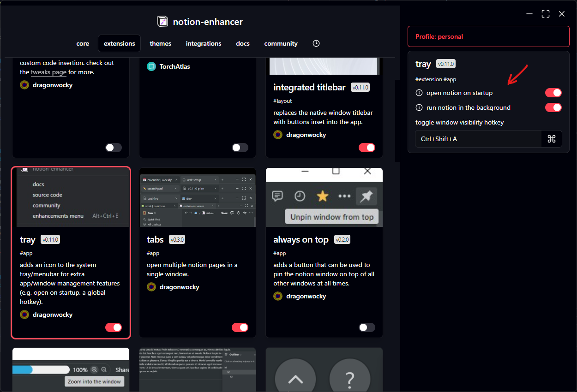
Task: Click dragonwocky's avatar on the tray card
Action: click(24, 315)
